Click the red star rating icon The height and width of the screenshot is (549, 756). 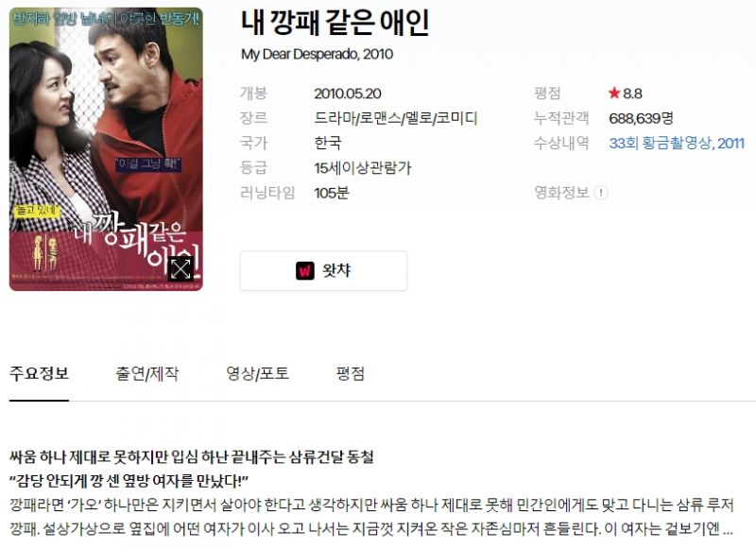(x=613, y=93)
